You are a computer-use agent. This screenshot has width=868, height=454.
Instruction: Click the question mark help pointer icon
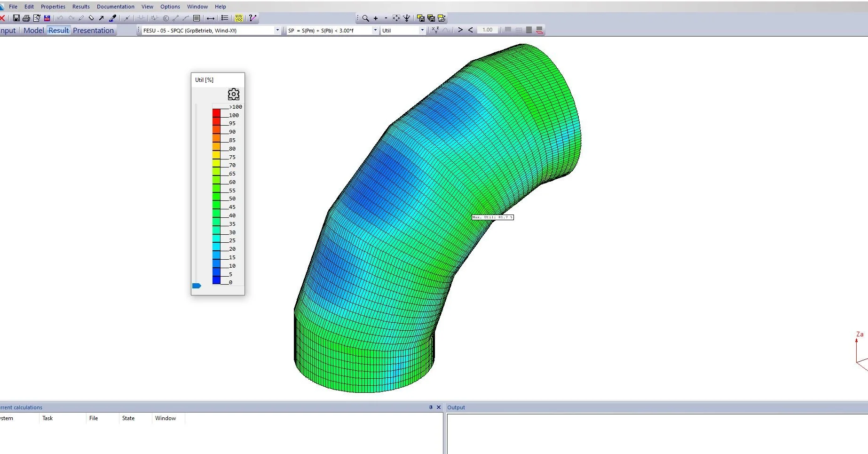pyautogui.click(x=253, y=18)
